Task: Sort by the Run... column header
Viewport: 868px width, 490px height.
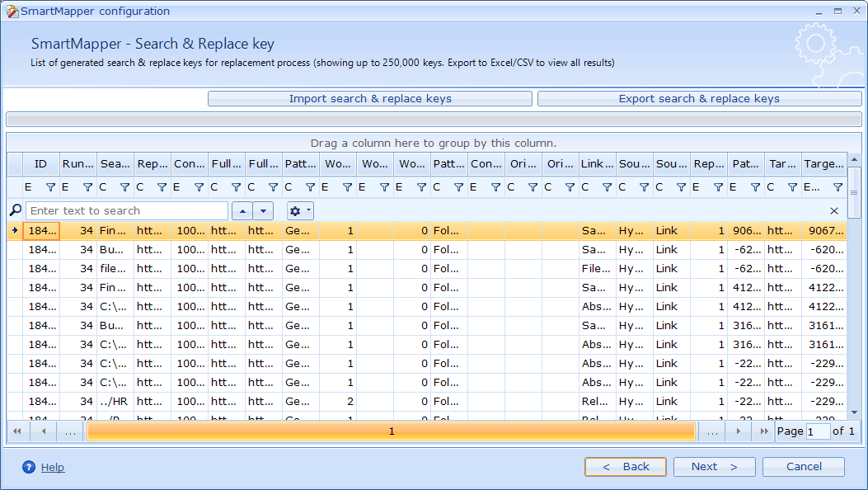Action: (x=78, y=164)
